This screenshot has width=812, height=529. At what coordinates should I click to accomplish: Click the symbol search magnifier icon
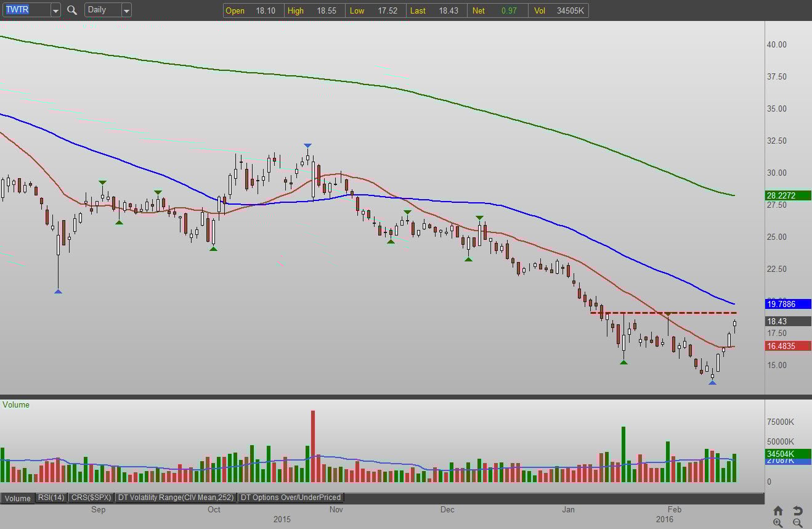click(72, 10)
